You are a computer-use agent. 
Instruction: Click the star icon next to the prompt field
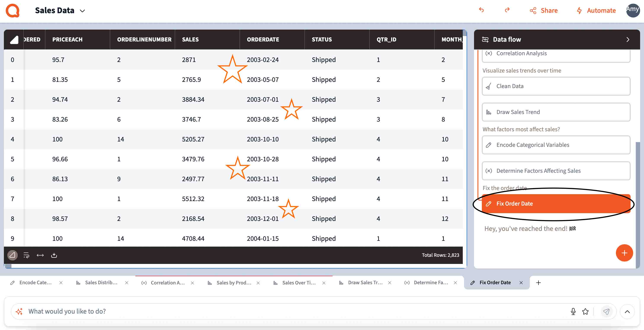tap(585, 311)
